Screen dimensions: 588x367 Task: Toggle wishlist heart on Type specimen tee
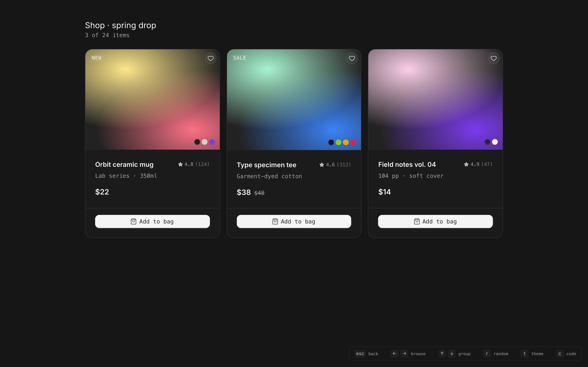point(352,58)
